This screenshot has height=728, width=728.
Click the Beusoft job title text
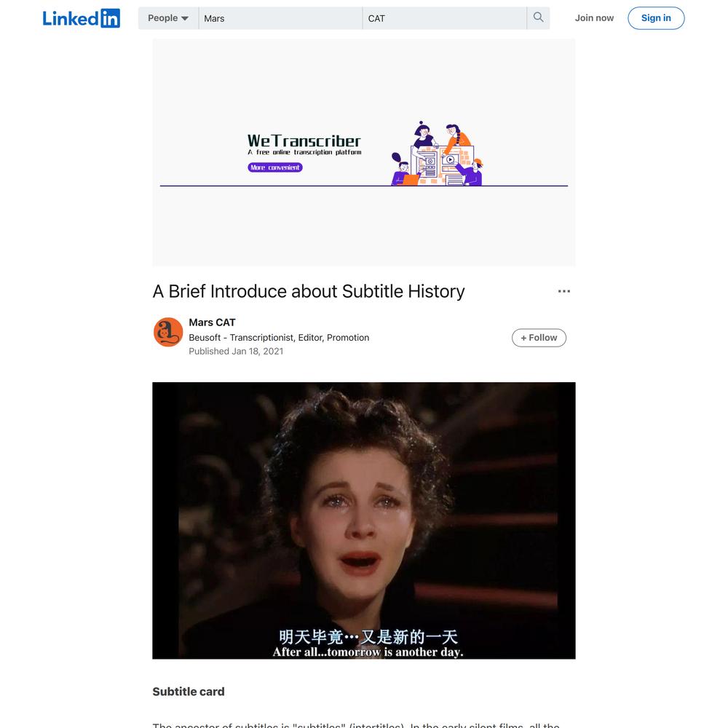point(279,338)
